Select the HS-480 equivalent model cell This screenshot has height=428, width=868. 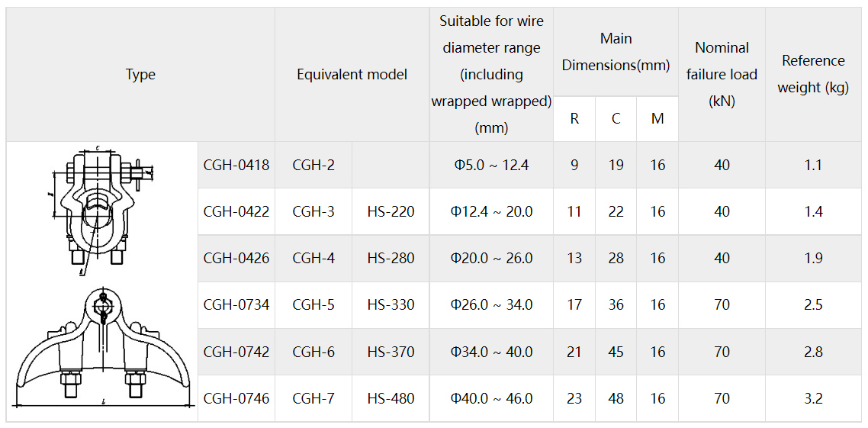point(391,398)
